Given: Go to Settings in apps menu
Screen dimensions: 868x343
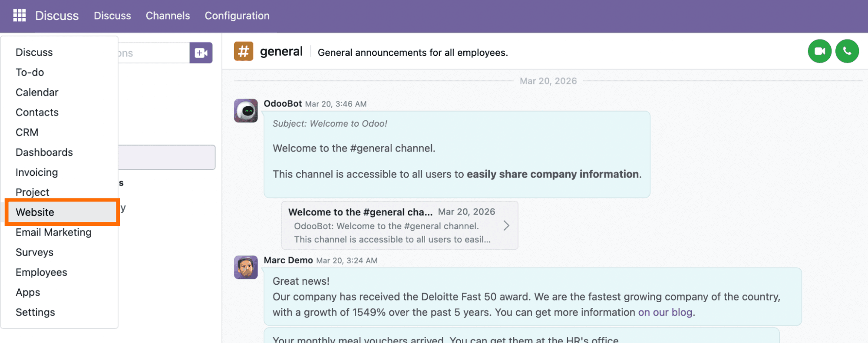Looking at the screenshot, I should pos(35,312).
